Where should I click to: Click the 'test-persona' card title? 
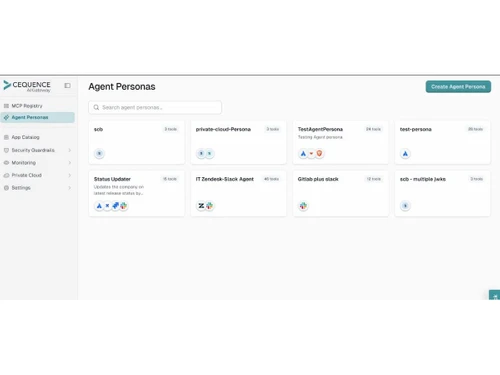coord(415,129)
